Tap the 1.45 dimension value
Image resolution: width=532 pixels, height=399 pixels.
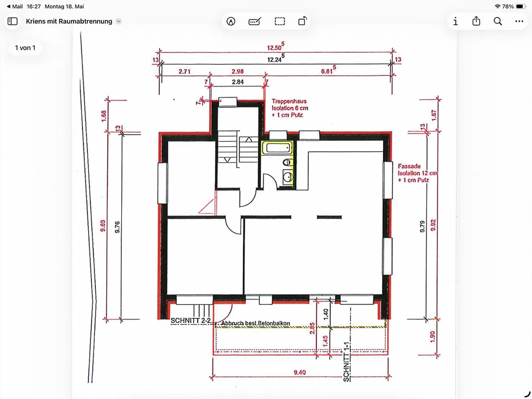325,341
